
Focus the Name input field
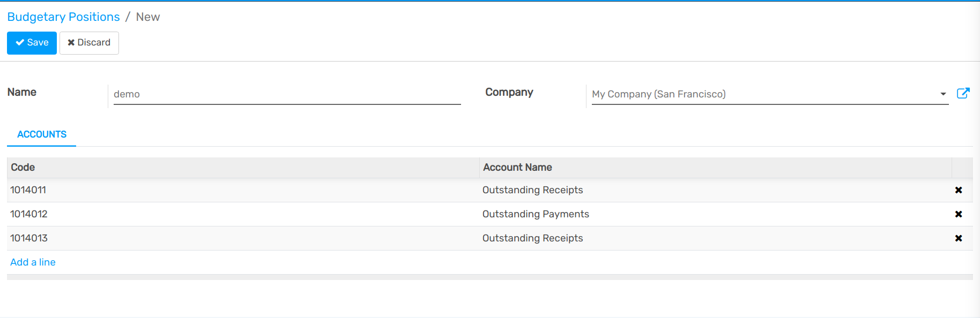[287, 94]
